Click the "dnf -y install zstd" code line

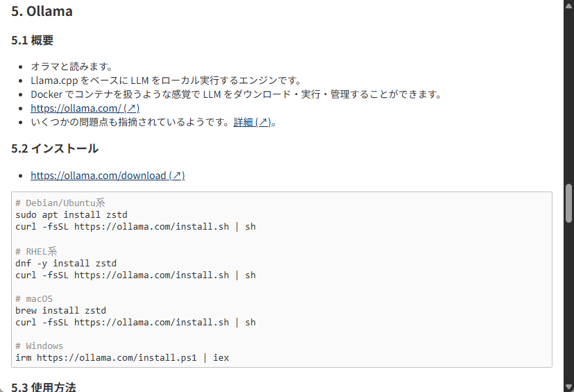pos(66,263)
